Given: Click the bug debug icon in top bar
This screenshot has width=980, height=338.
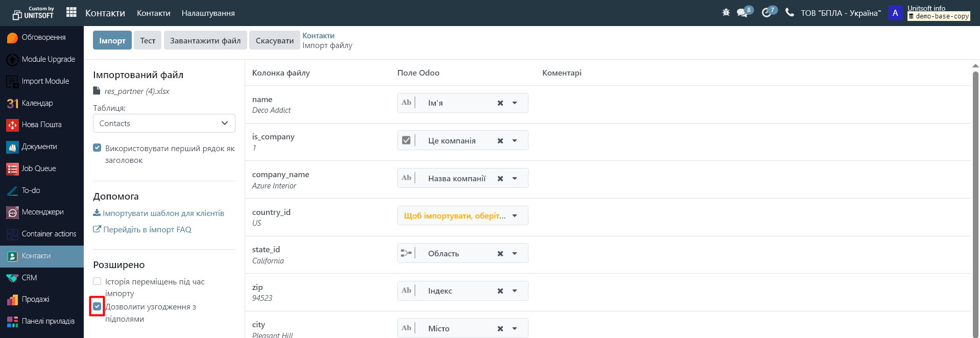Looking at the screenshot, I should pos(726,12).
